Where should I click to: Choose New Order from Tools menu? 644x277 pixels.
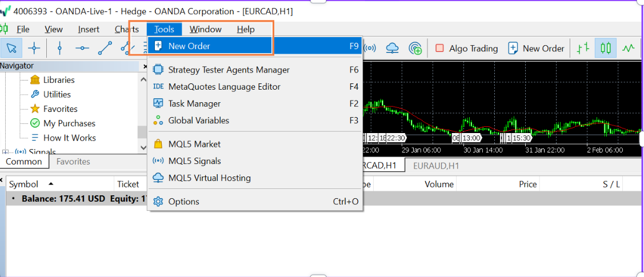coord(189,46)
